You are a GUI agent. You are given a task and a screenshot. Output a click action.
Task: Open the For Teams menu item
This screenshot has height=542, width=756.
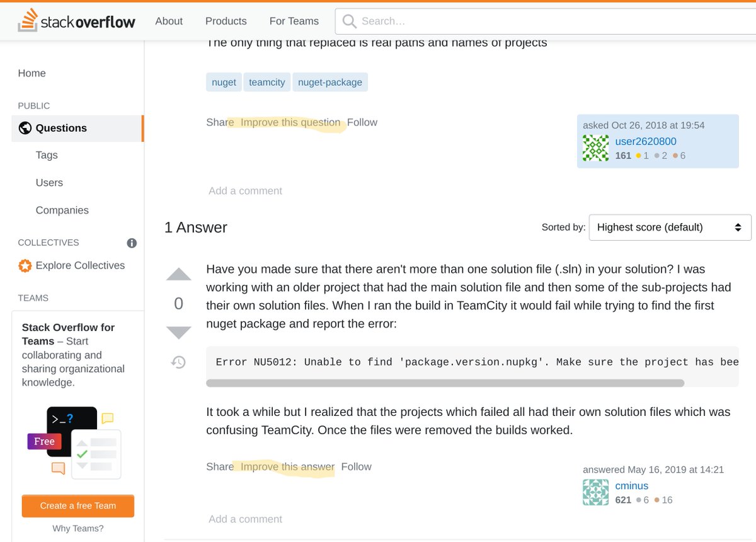294,21
